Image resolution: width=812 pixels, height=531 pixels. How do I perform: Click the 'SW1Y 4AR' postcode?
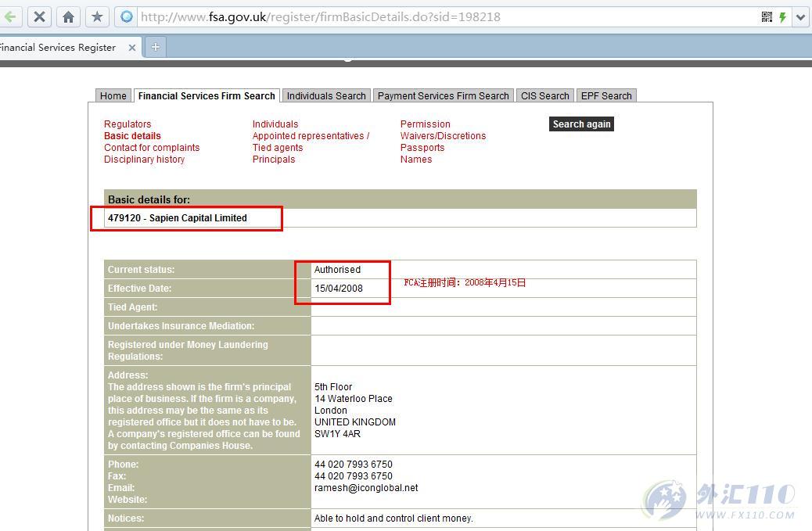tap(338, 434)
